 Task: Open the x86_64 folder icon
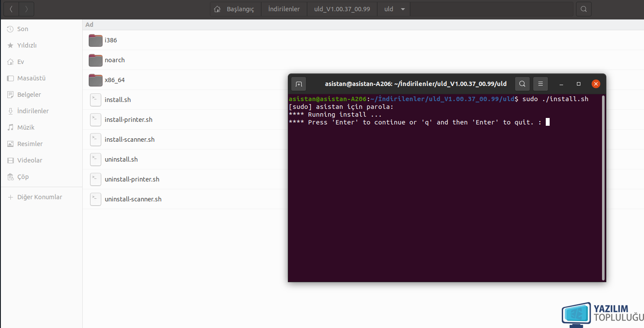pos(96,80)
